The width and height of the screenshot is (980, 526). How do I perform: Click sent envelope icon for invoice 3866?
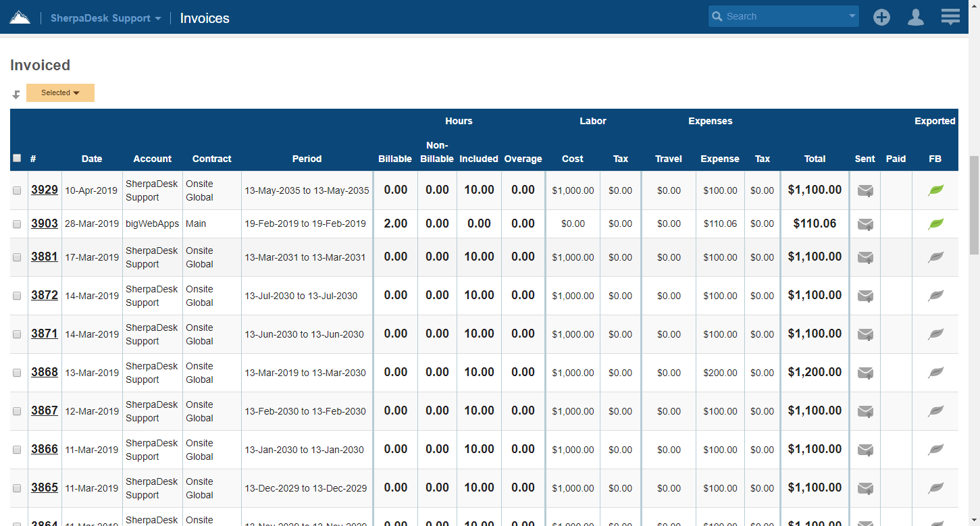[x=865, y=450]
